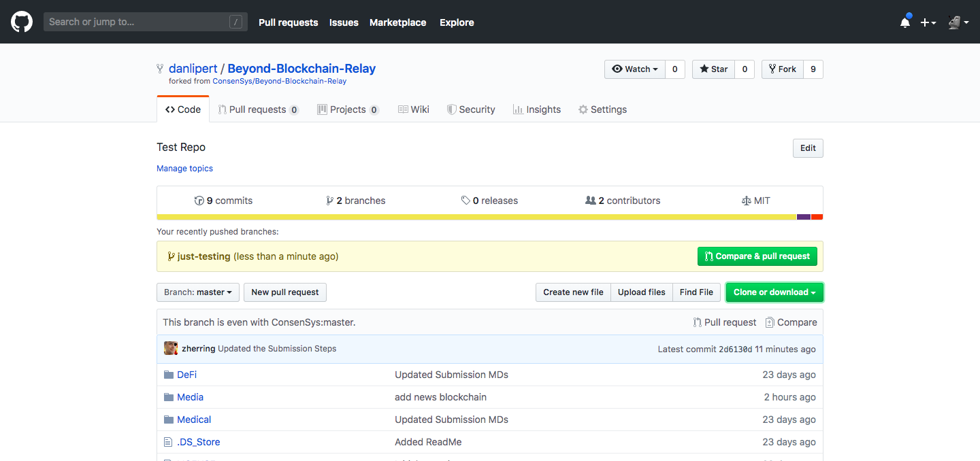
Task: Open the MIT license link
Action: tap(755, 201)
